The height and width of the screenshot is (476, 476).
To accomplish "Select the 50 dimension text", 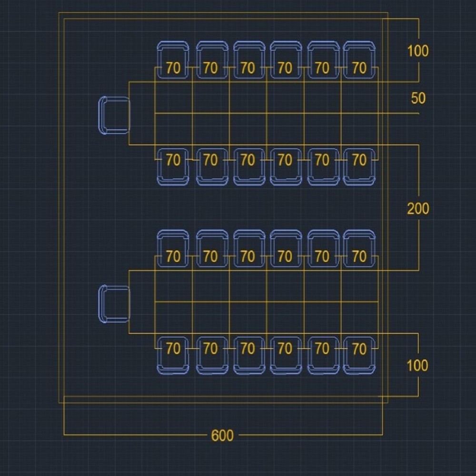I will click(418, 99).
